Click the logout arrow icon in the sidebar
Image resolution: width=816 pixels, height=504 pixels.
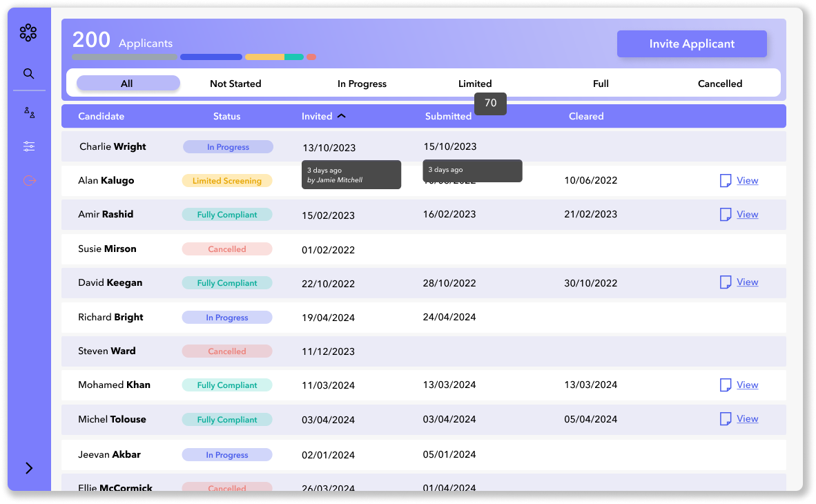(29, 180)
